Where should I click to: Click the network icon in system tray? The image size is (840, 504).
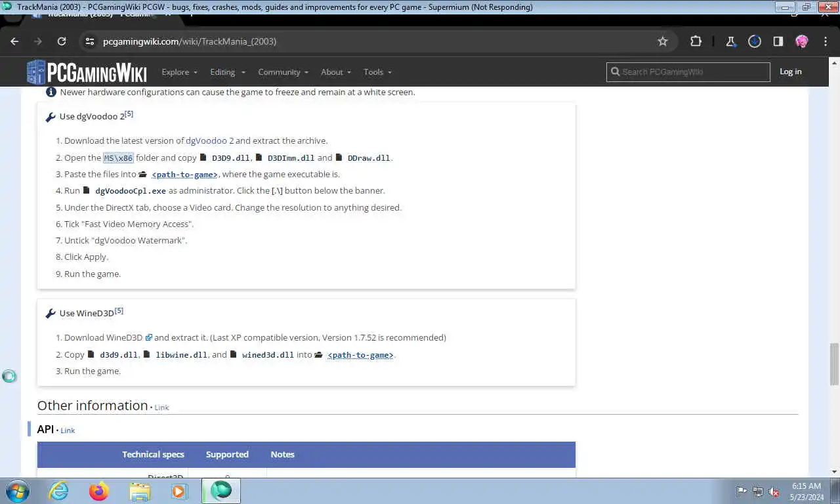(758, 492)
